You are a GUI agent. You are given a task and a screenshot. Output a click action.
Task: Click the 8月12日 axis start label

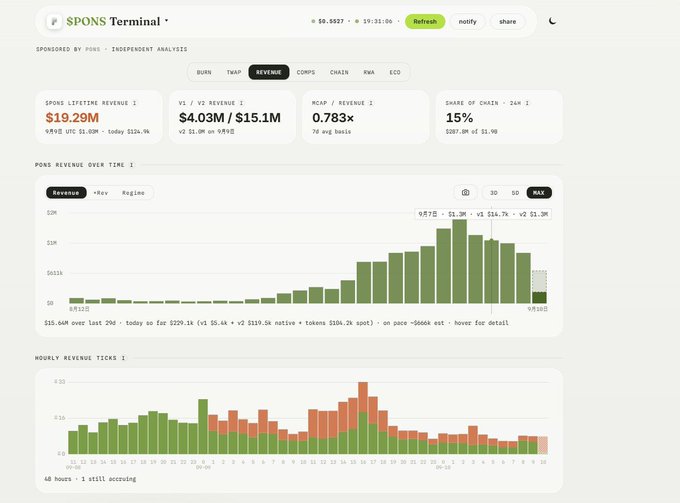(x=79, y=309)
